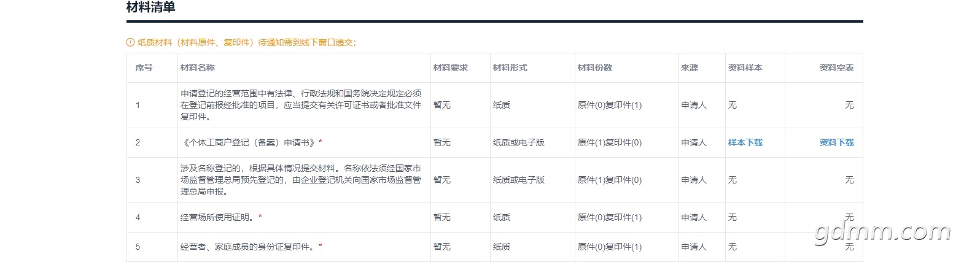Click the 材料清单 section heading
Image resolution: width=980 pixels, height=270 pixels.
click(x=151, y=7)
